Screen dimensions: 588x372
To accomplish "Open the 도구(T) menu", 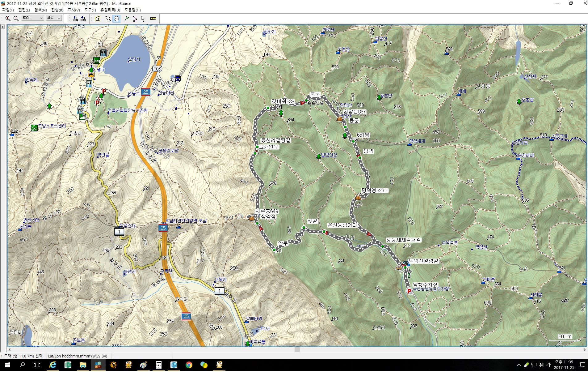I will click(x=90, y=10).
